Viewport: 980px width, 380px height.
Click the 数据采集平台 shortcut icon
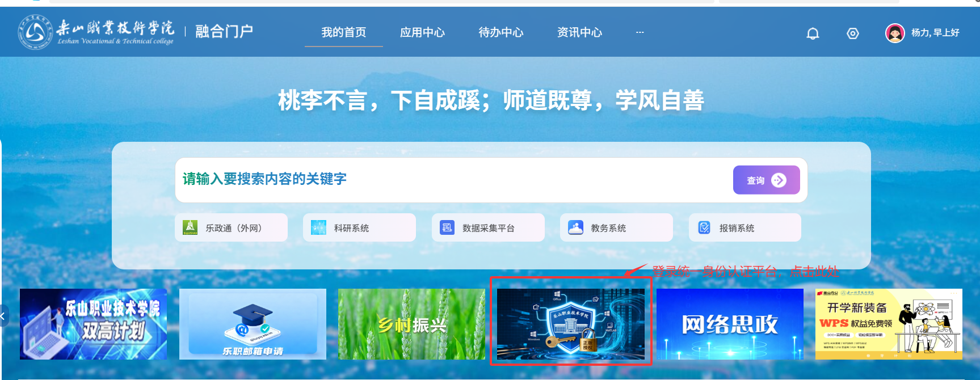point(447,227)
